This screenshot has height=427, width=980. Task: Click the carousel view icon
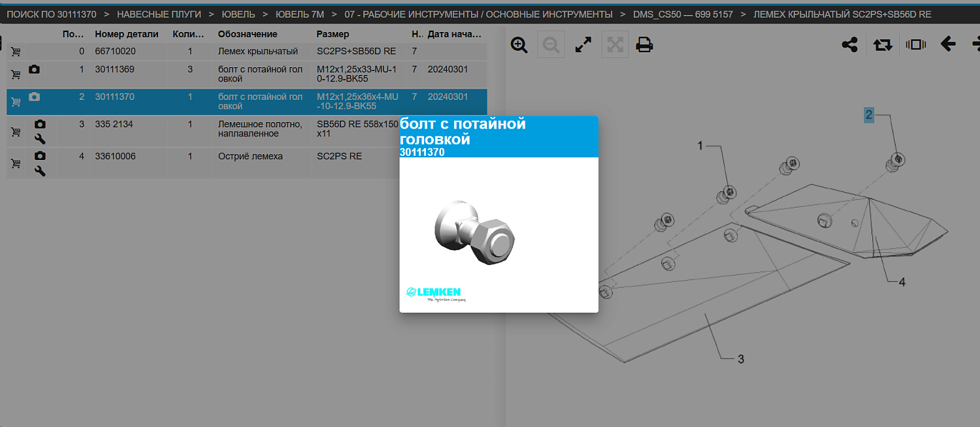pyautogui.click(x=916, y=45)
